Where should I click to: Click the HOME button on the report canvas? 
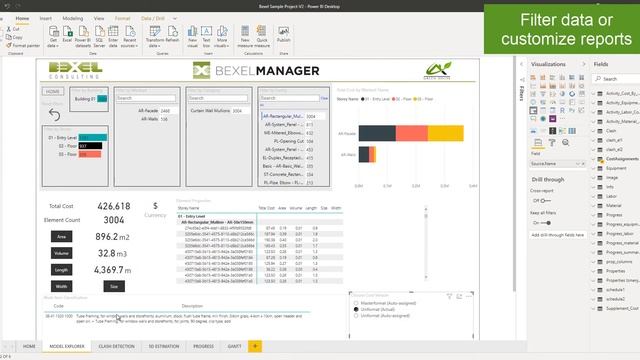tap(53, 91)
